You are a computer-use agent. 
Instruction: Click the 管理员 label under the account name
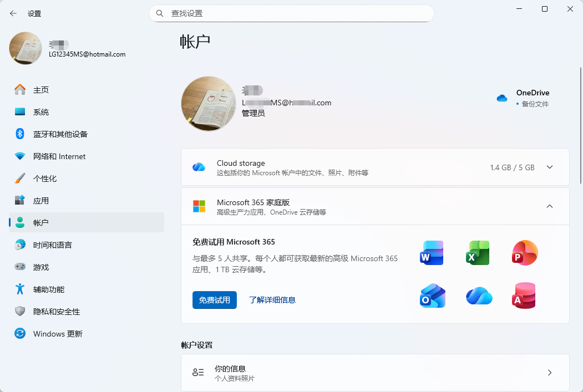tap(253, 113)
